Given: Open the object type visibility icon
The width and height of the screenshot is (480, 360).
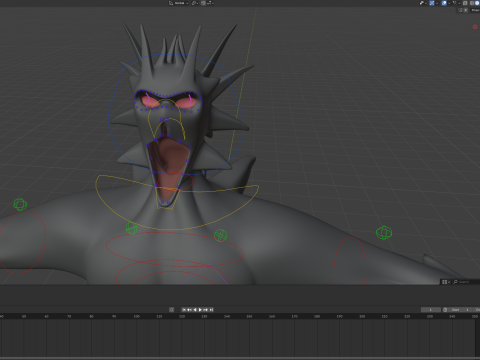Looking at the screenshot, I should pos(422,3).
